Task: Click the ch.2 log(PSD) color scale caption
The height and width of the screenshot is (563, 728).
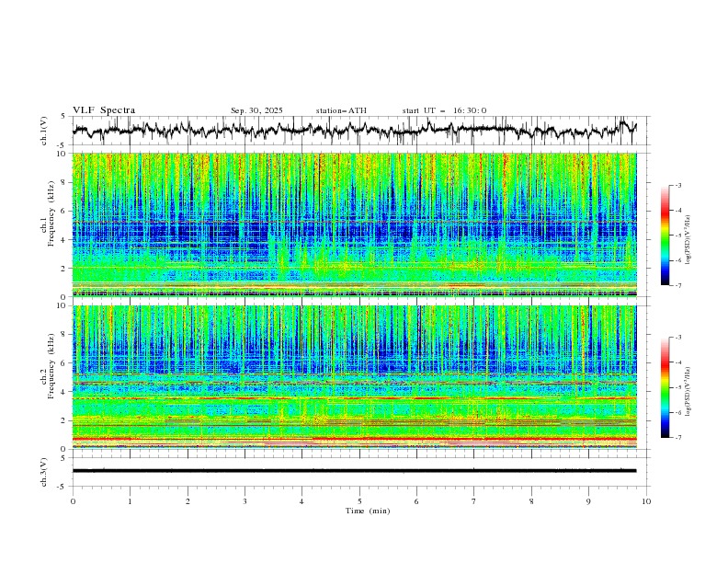Action: (x=688, y=392)
